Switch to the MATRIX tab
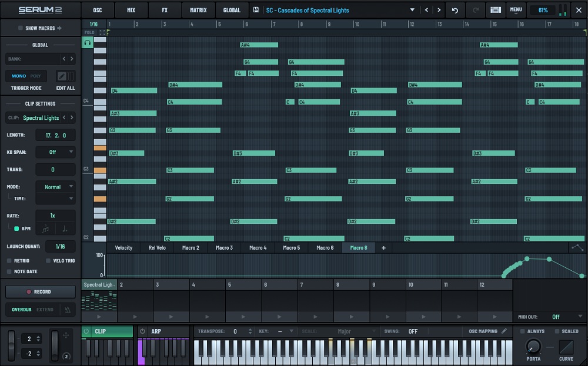Image resolution: width=588 pixels, height=366 pixels. [x=198, y=10]
